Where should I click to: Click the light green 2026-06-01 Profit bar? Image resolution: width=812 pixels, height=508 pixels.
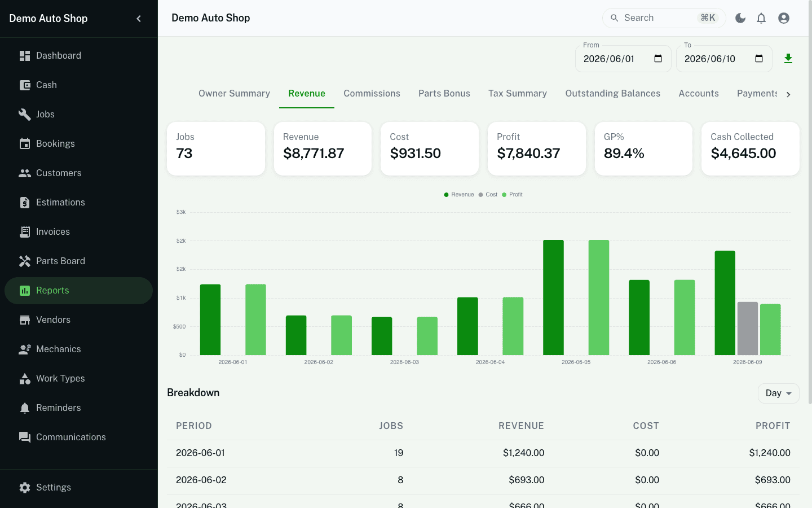tap(255, 319)
